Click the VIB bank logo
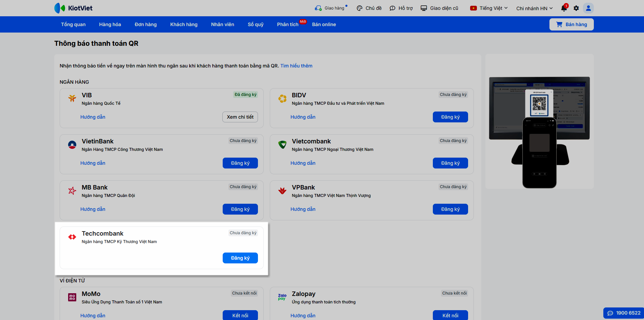The height and width of the screenshot is (320, 644). click(x=72, y=98)
